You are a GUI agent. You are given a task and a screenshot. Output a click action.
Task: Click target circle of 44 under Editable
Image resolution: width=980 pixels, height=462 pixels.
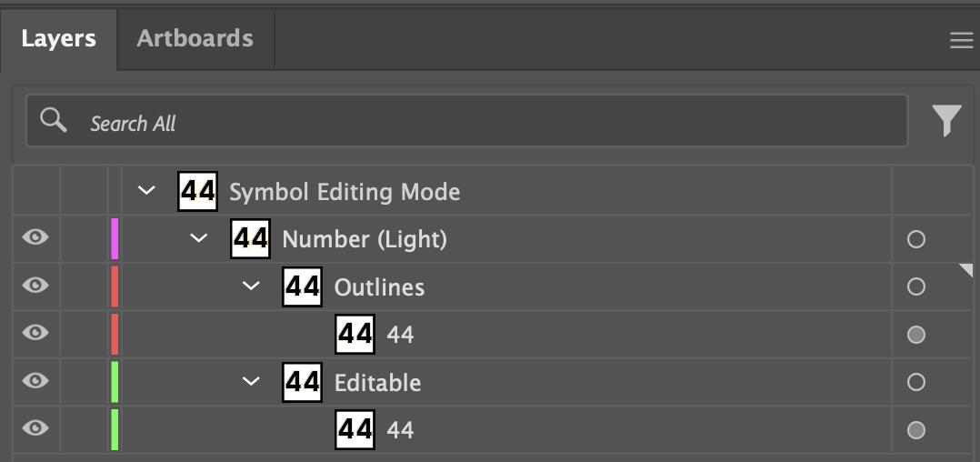click(x=915, y=429)
